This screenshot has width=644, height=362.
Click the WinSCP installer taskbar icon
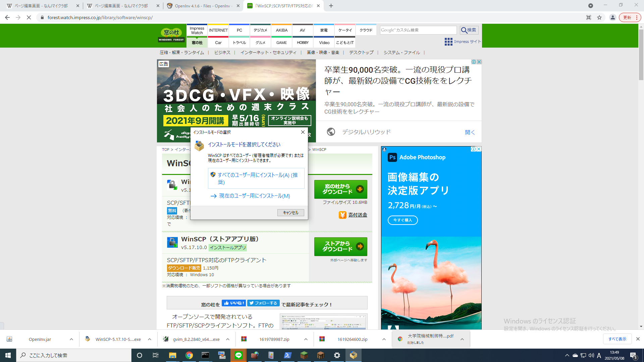coord(354,355)
